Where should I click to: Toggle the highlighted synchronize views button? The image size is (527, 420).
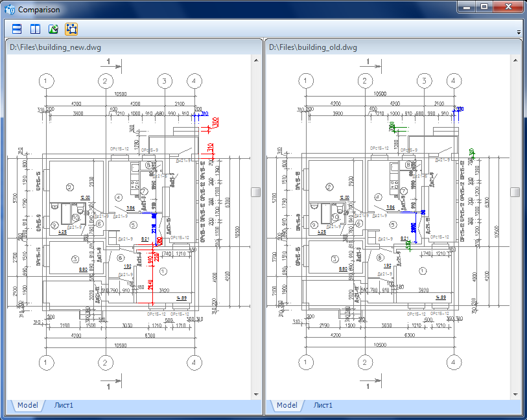click(x=71, y=29)
